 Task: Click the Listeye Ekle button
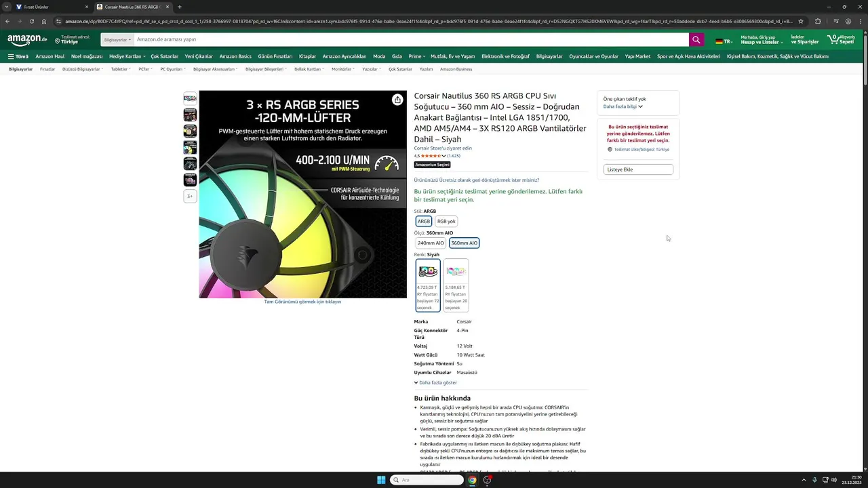(638, 169)
